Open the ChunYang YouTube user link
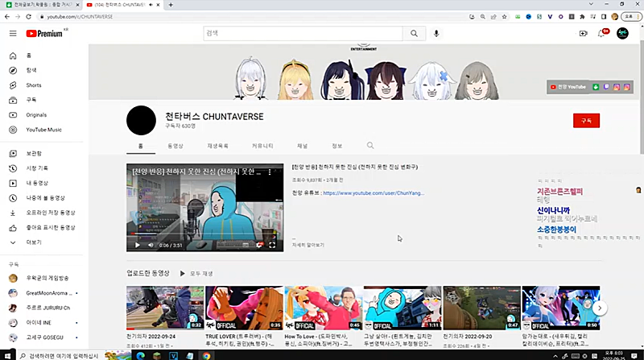Image resolution: width=644 pixels, height=360 pixels. 374,193
